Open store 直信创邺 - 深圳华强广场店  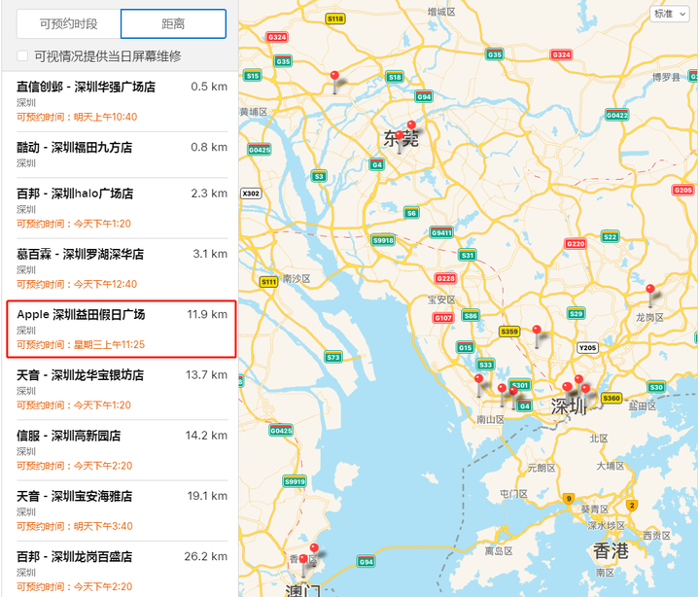(x=122, y=101)
